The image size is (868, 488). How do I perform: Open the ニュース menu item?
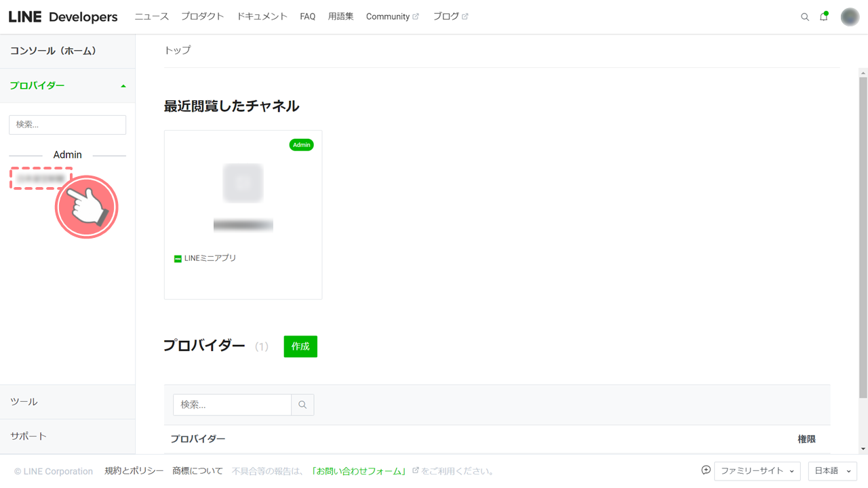pos(151,16)
